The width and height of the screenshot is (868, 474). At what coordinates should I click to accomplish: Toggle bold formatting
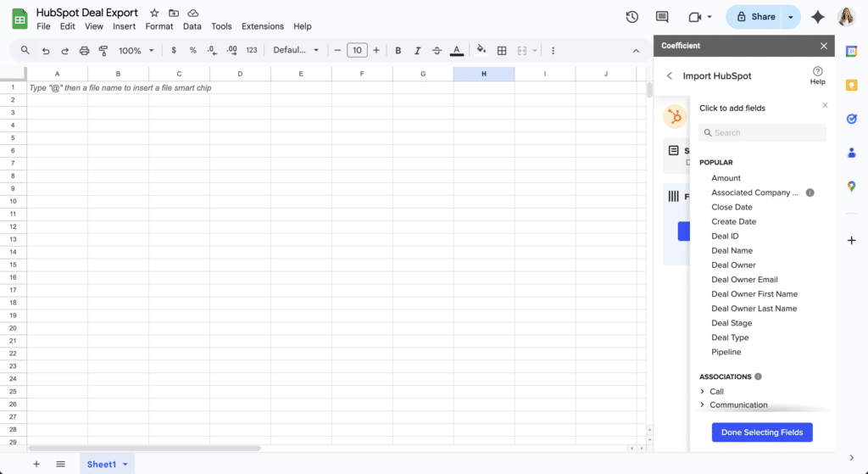coord(398,51)
